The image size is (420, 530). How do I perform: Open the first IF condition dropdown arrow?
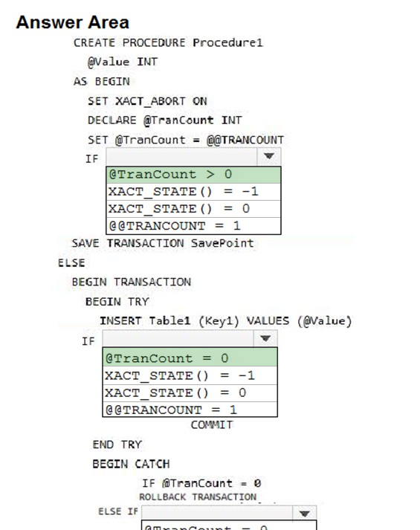(x=269, y=157)
